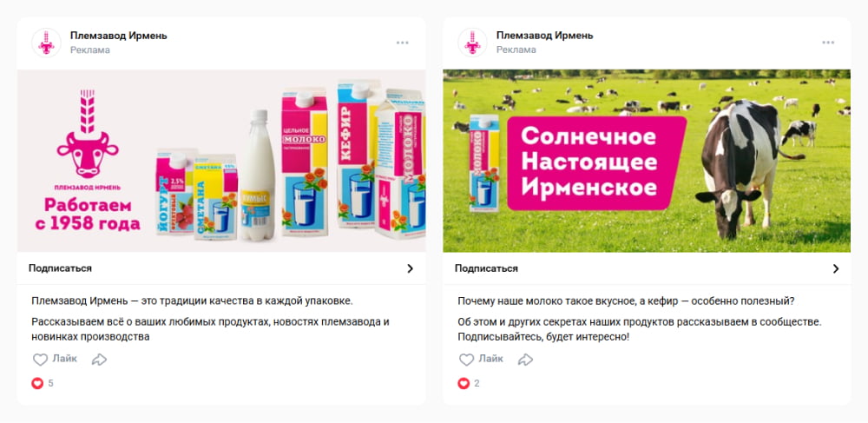Click the right post's Племзавод Ирмень avatar logo
The image size is (868, 423).
point(472,43)
